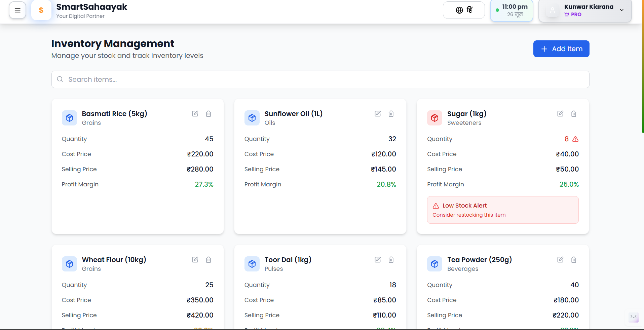The width and height of the screenshot is (644, 330).
Task: Click the Tea Powder (250g) title
Action: click(x=480, y=260)
